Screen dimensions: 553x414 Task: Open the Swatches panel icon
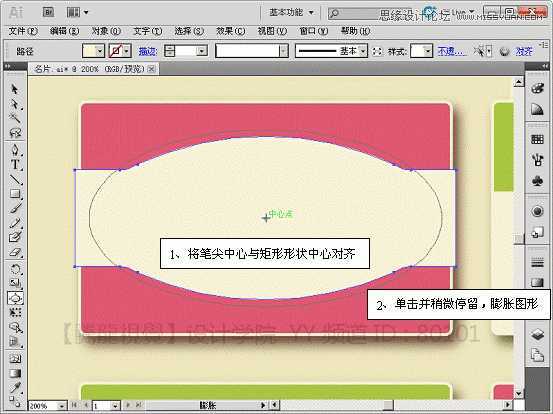click(x=537, y=139)
